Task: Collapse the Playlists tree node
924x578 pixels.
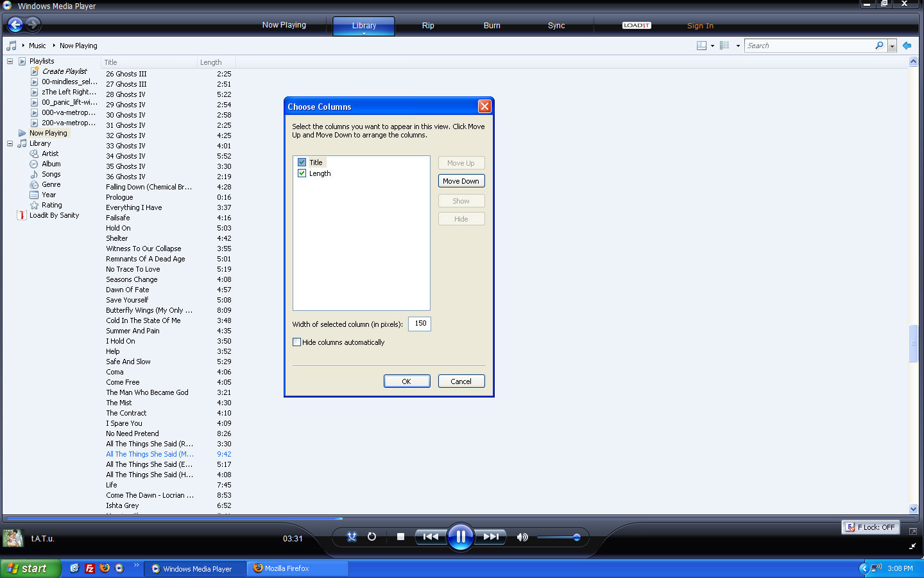Action: [x=10, y=61]
